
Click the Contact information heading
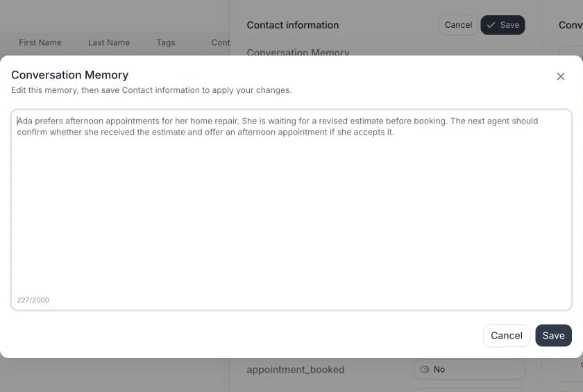coord(293,25)
